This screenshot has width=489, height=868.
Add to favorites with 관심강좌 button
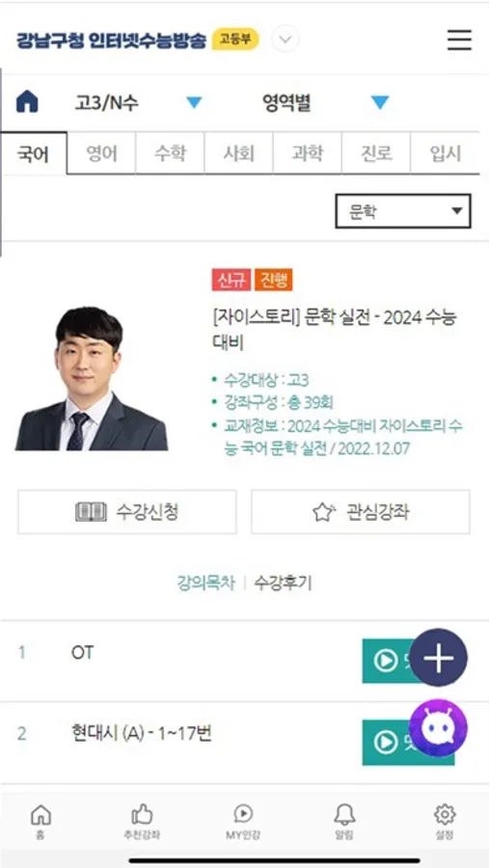pos(361,512)
